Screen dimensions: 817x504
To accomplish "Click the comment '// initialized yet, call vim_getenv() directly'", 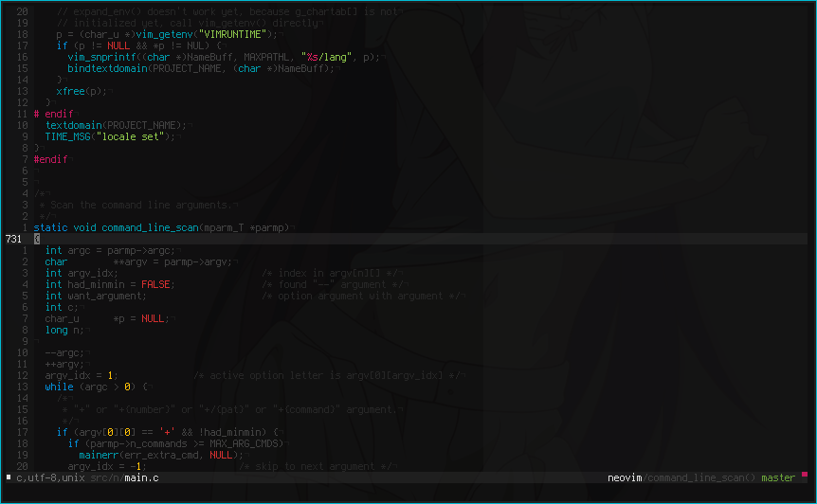I will click(x=187, y=23).
